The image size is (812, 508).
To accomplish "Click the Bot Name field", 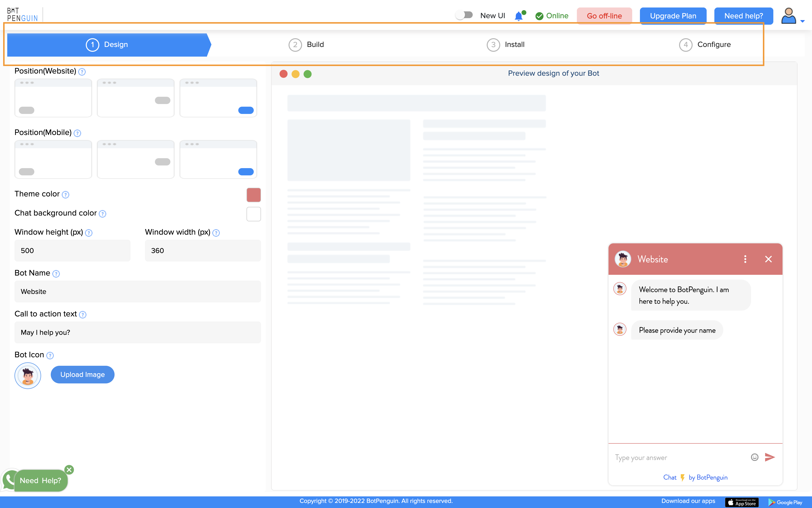I will [x=138, y=292].
